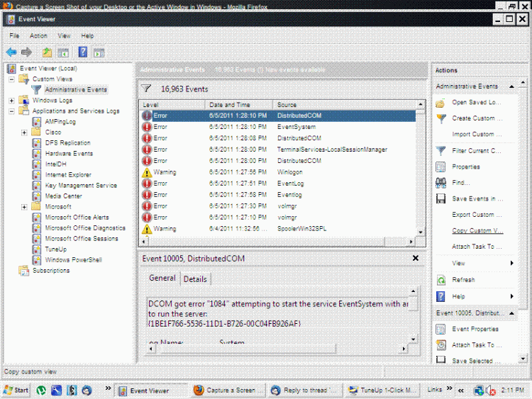
Task: Click Save Selected Events action
Action: click(x=476, y=361)
